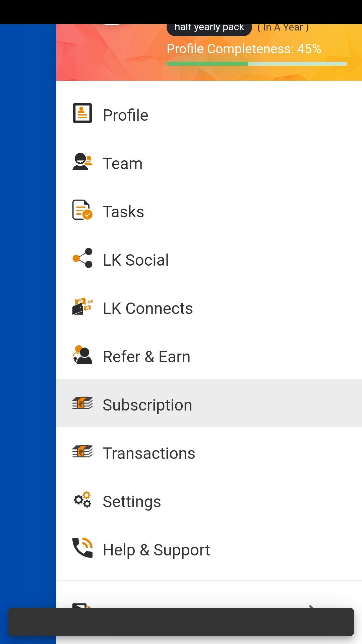The height and width of the screenshot is (644, 362).
Task: Choose the Refer & Earn text label
Action: click(x=146, y=357)
